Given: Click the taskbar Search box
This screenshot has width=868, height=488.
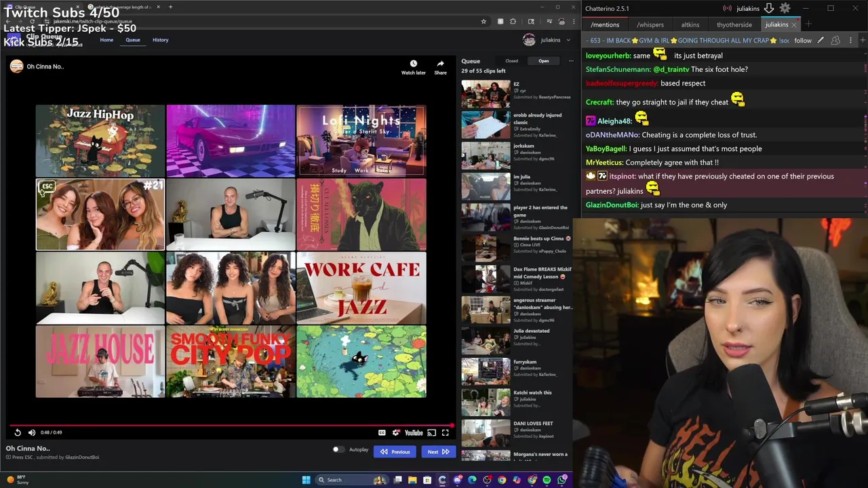Looking at the screenshot, I should (x=351, y=480).
